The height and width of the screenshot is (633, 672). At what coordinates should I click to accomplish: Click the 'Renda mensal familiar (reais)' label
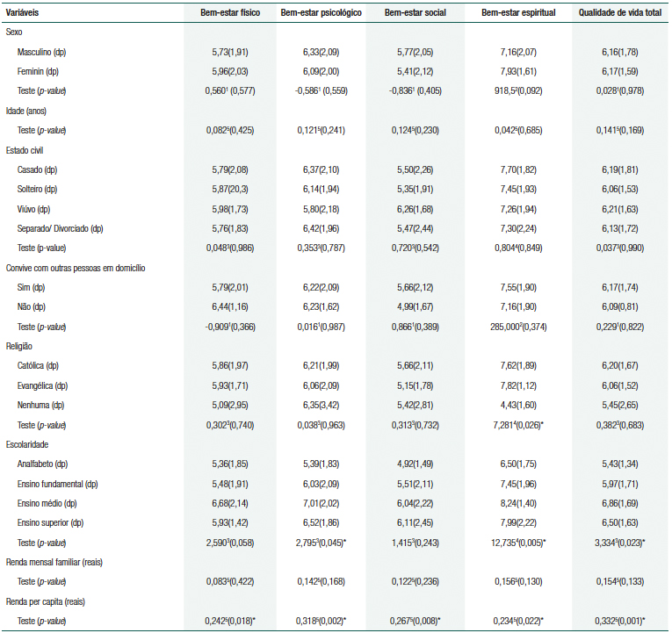[57, 563]
